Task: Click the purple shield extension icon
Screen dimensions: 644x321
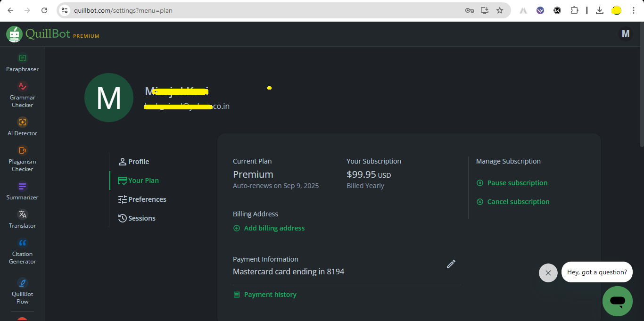Action: pyautogui.click(x=540, y=10)
